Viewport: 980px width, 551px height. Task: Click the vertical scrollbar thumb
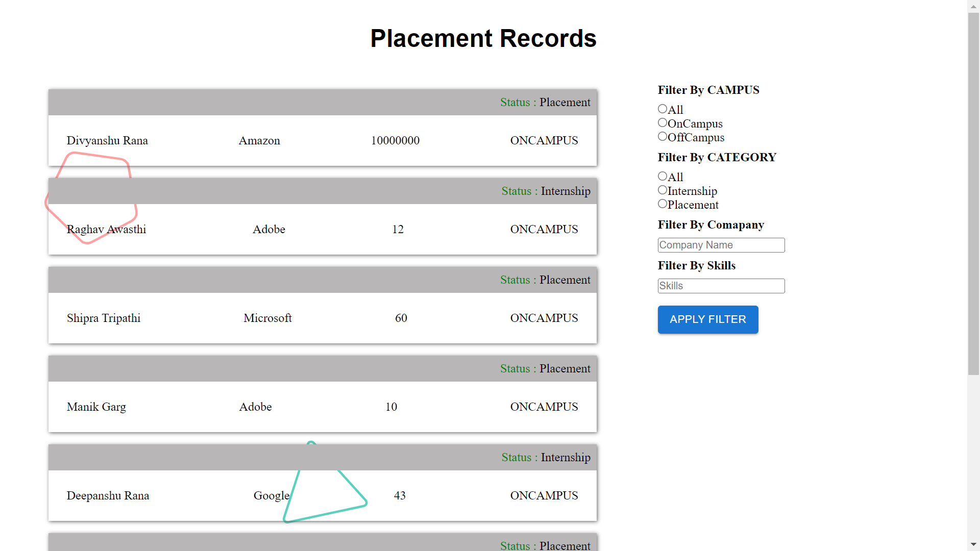click(973, 194)
